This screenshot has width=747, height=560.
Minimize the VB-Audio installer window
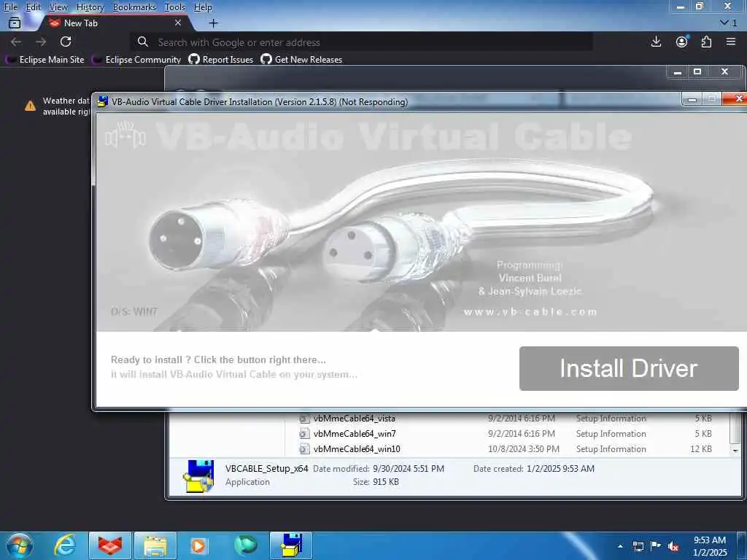click(x=692, y=99)
